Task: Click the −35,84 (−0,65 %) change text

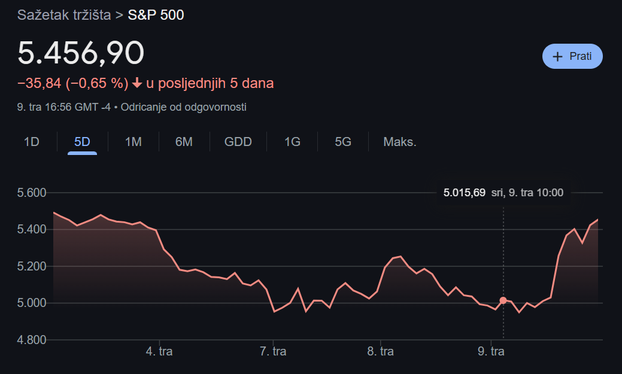Action: click(73, 83)
